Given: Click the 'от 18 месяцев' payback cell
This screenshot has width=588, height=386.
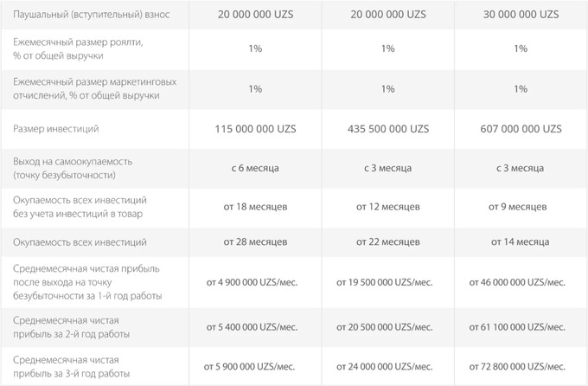Looking at the screenshot, I should pyautogui.click(x=255, y=208).
